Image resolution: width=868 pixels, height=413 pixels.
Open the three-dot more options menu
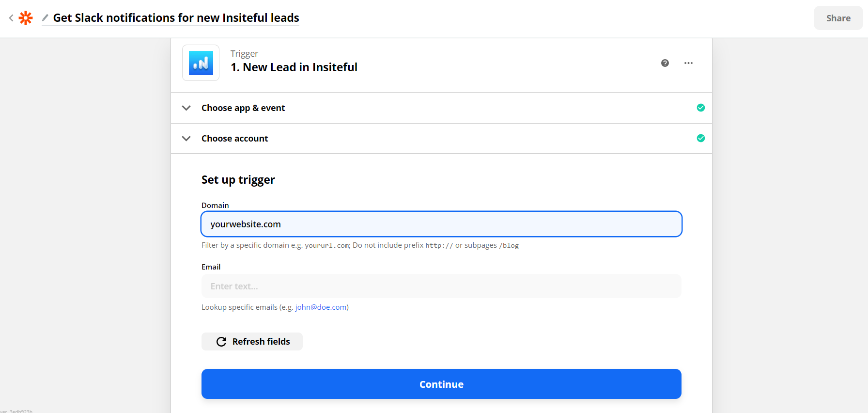click(x=688, y=63)
